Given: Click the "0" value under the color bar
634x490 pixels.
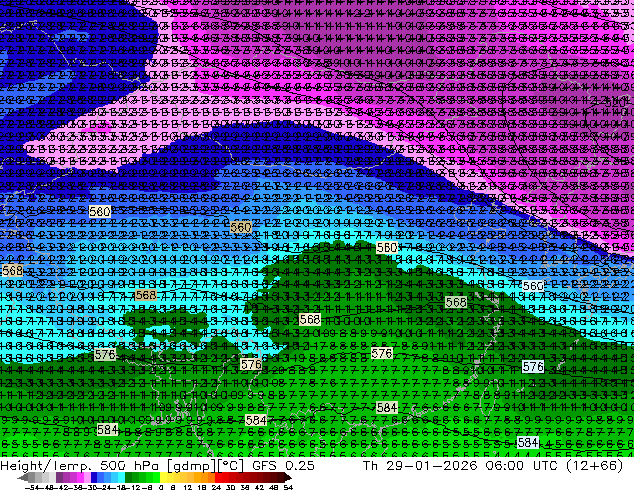Looking at the screenshot, I should [161, 487].
